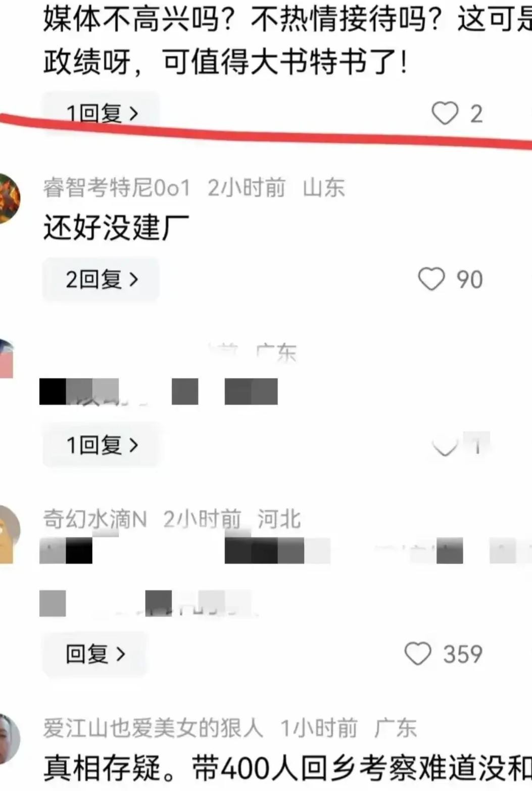This screenshot has height=791, width=532.
Task: Open the blurred Guangdong user avatar
Action: (x=7, y=359)
